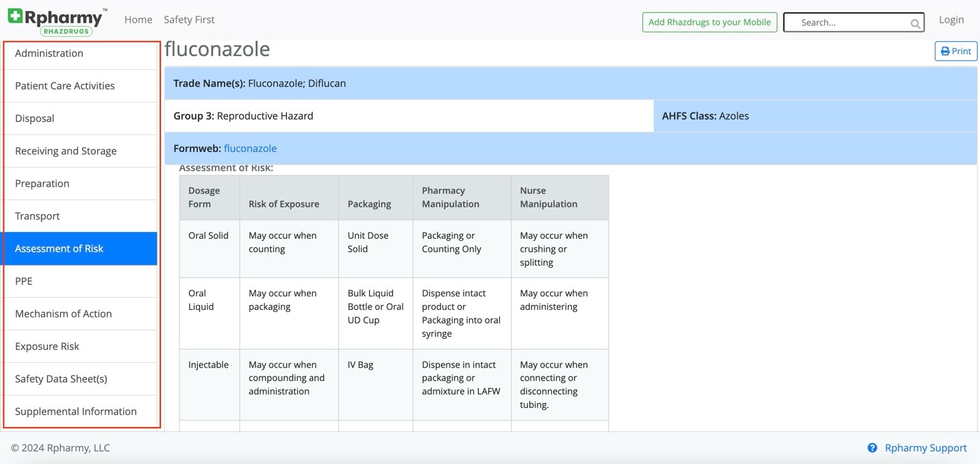The width and height of the screenshot is (980, 464).
Task: Click the Dosage Form column header
Action: point(210,198)
